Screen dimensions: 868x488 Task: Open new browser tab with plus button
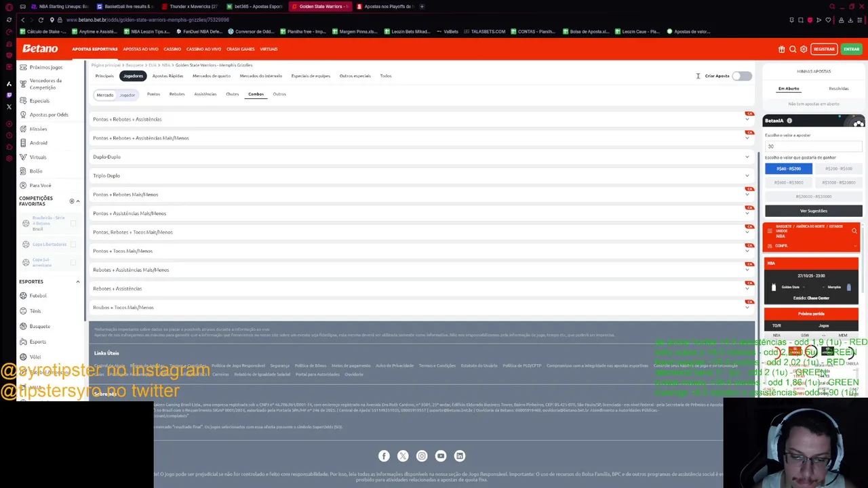coord(422,6)
